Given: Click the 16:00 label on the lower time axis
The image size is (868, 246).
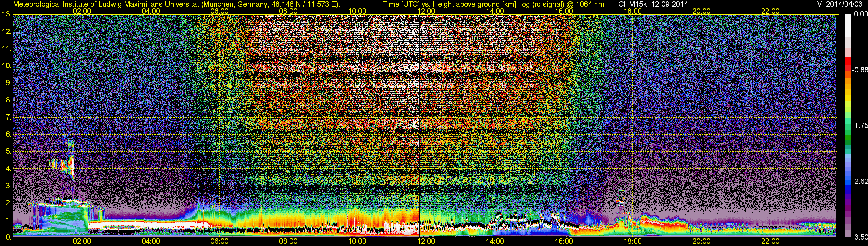Looking at the screenshot, I should point(564,242).
